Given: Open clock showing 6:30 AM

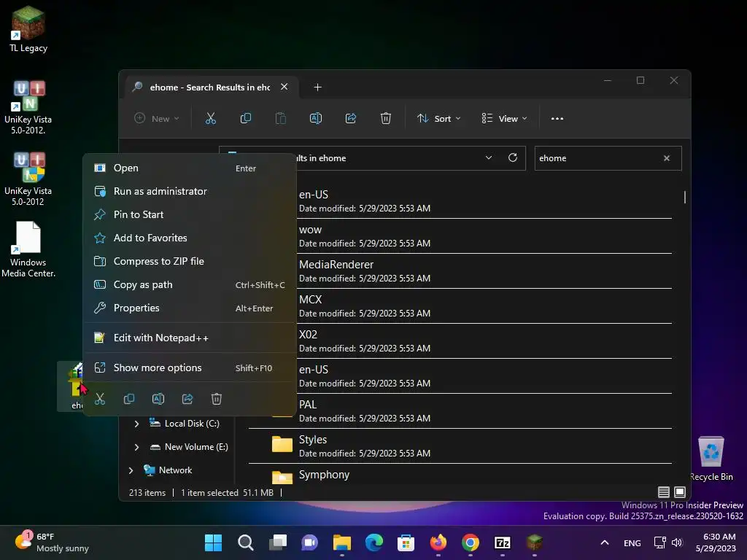Looking at the screenshot, I should pos(716,542).
